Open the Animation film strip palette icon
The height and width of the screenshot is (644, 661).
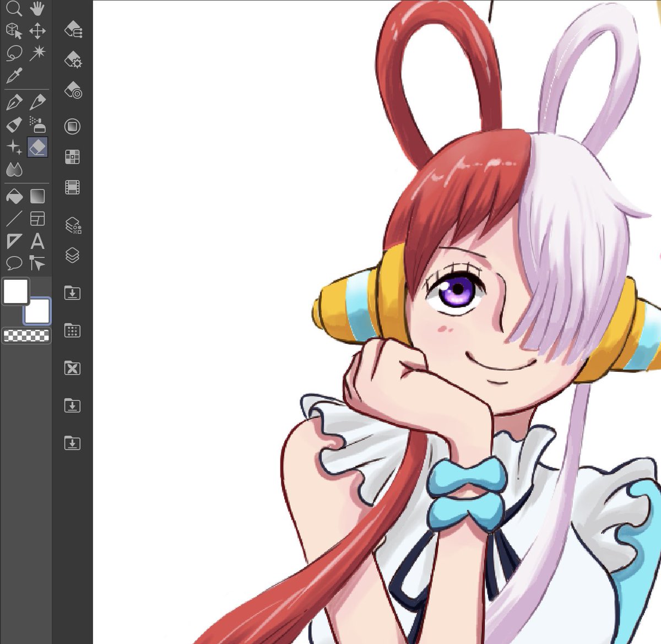72,187
